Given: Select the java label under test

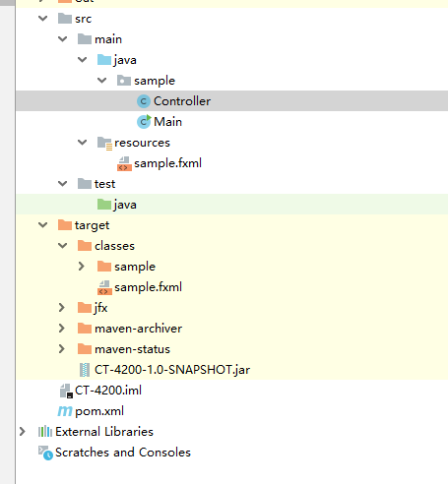Looking at the screenshot, I should pos(125,205).
